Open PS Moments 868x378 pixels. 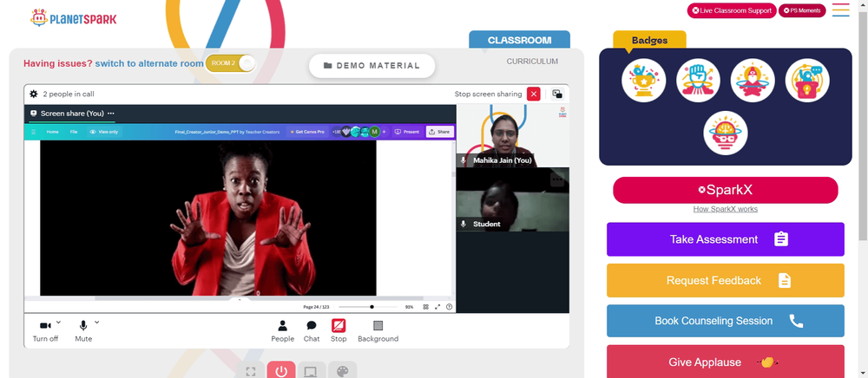point(802,10)
